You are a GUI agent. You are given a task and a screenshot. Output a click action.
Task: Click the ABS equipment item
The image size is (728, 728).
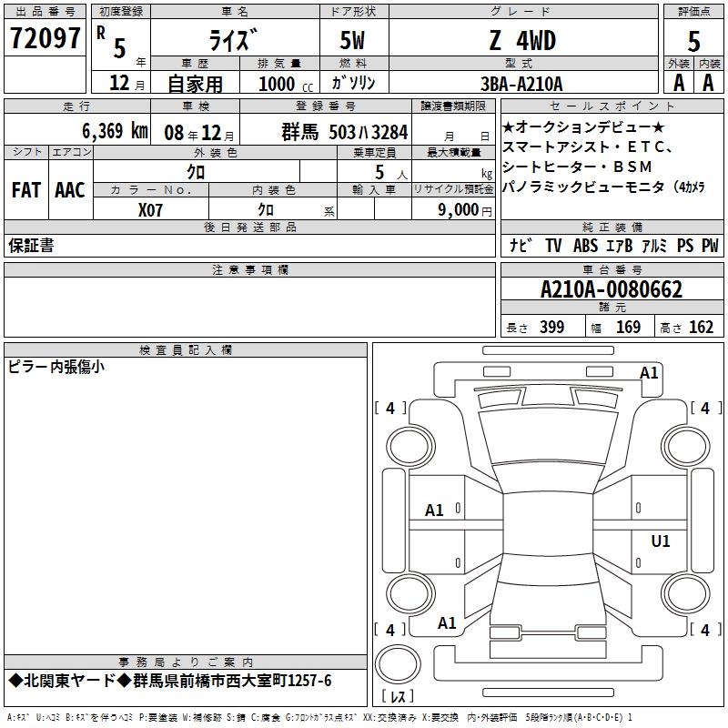click(585, 245)
